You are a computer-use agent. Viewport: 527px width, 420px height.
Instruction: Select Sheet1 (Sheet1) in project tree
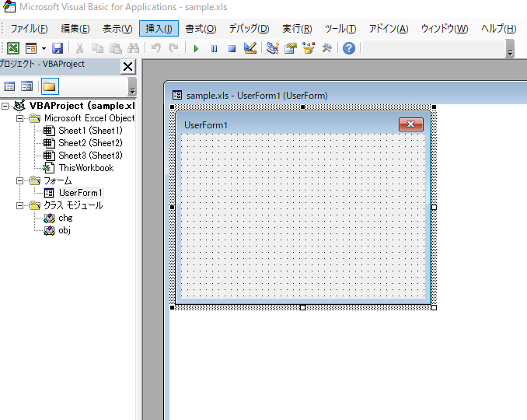coord(90,131)
